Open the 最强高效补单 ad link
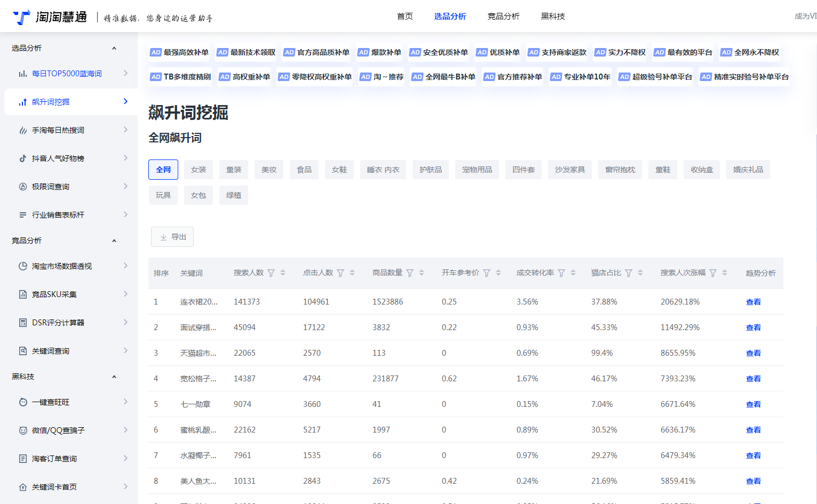This screenshot has width=817, height=504. tap(179, 52)
